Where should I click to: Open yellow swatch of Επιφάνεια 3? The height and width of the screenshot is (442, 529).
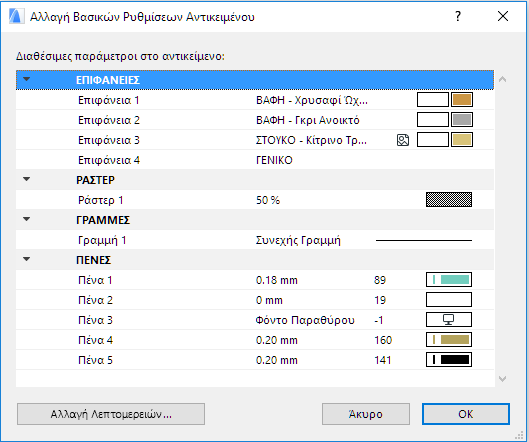462,140
